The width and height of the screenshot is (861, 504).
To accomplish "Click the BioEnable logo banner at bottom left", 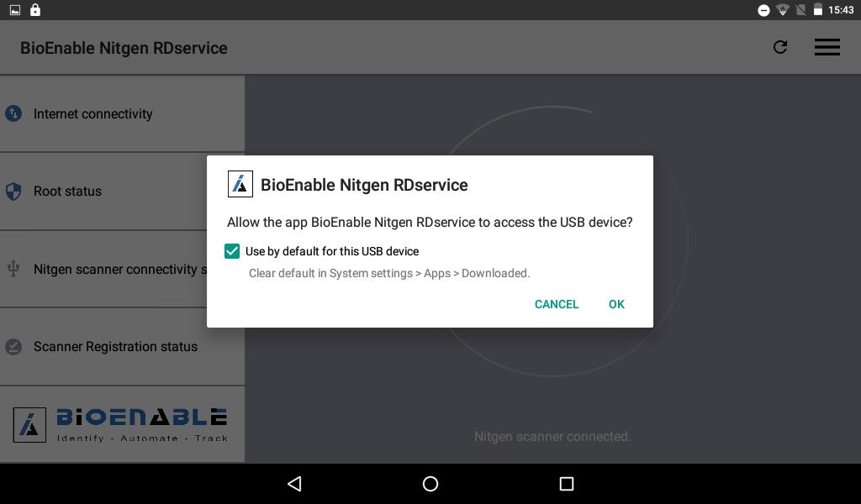I will click(120, 424).
